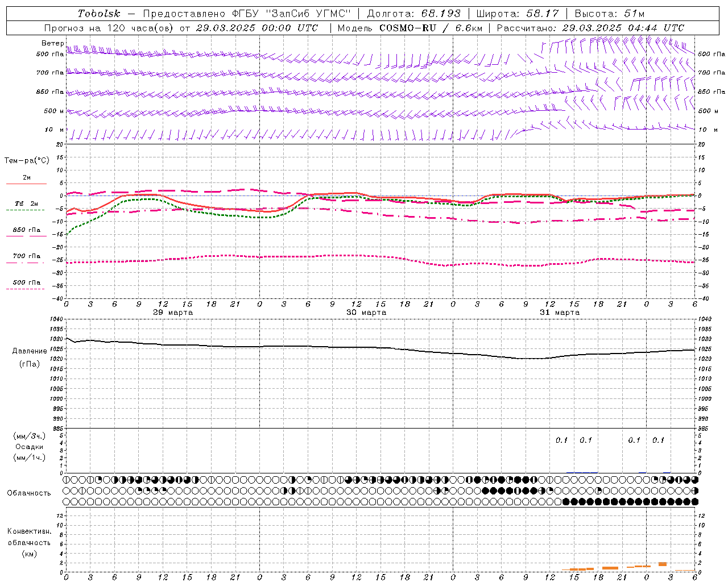Click the line sample under the '2м' legend
This screenshot has width=728, height=582.
pyautogui.click(x=26, y=184)
